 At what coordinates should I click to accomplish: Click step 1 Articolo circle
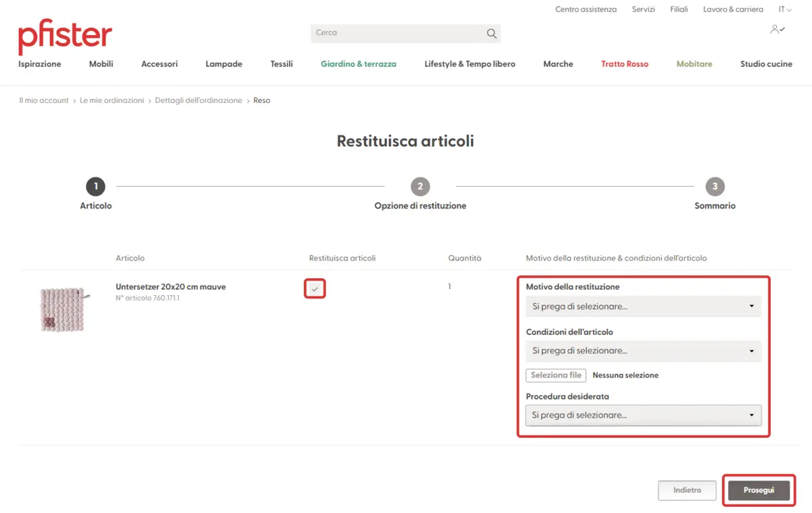[x=95, y=186]
